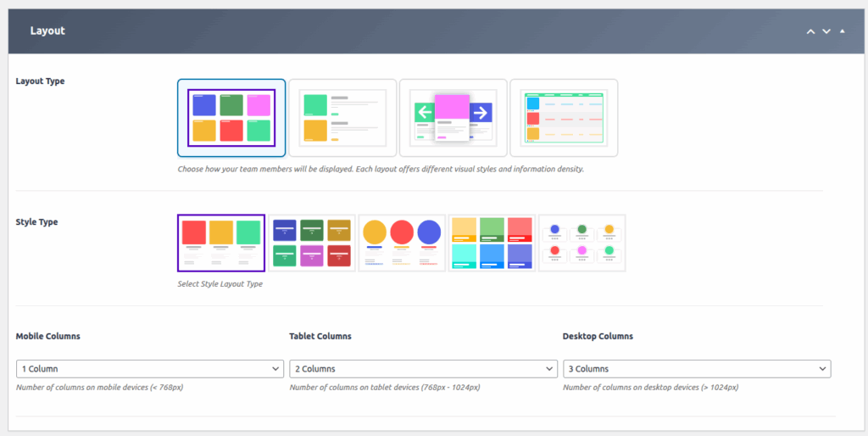868x436 pixels.
Task: Select the grid layout type thumbnail
Action: click(x=231, y=118)
